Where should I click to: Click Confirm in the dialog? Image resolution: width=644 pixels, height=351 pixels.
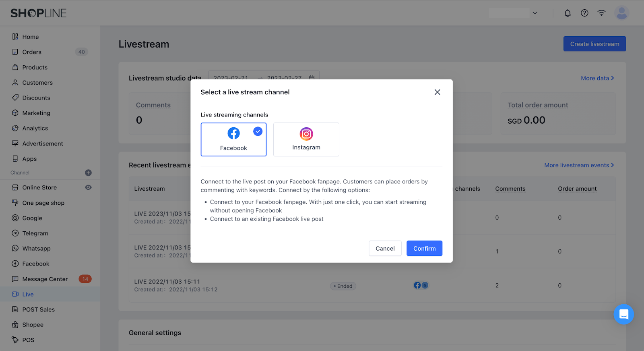424,248
